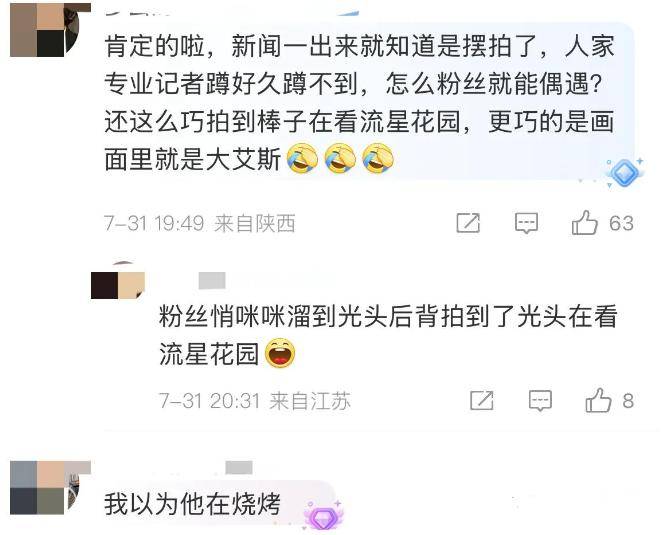Share the reply posted from 江苏
The height and width of the screenshot is (535, 672).
482,401
